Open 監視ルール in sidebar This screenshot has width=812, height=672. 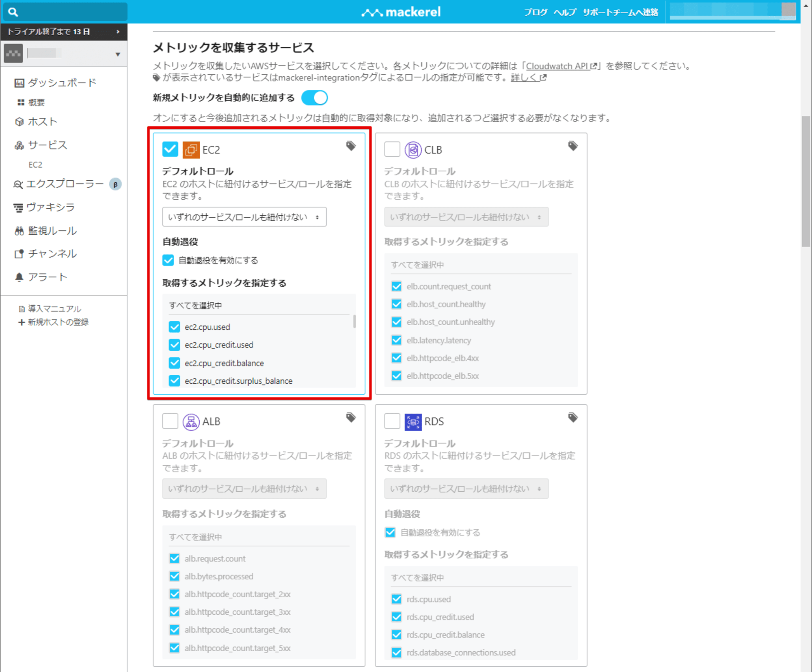pyautogui.click(x=52, y=231)
